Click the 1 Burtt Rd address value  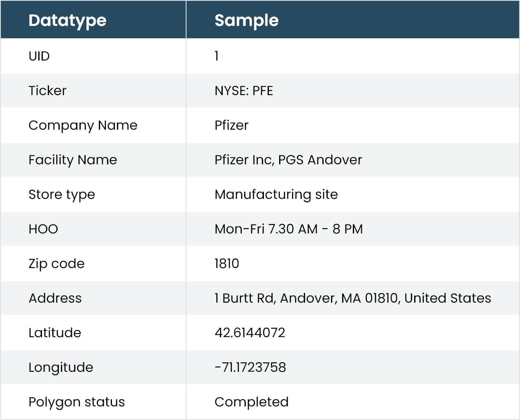[x=353, y=298]
